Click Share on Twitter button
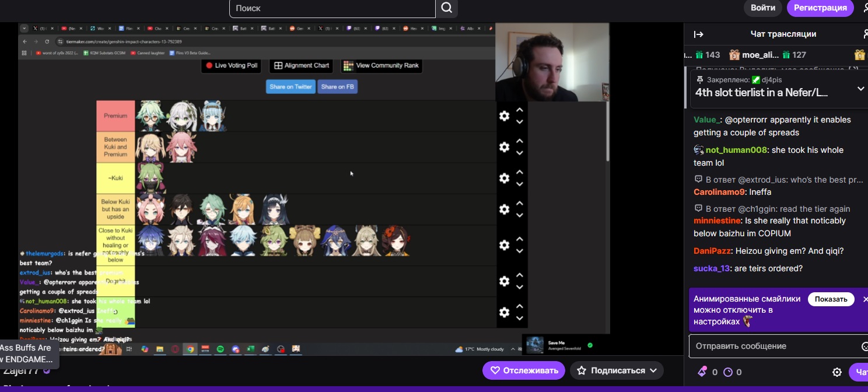This screenshot has height=392, width=868. point(290,87)
